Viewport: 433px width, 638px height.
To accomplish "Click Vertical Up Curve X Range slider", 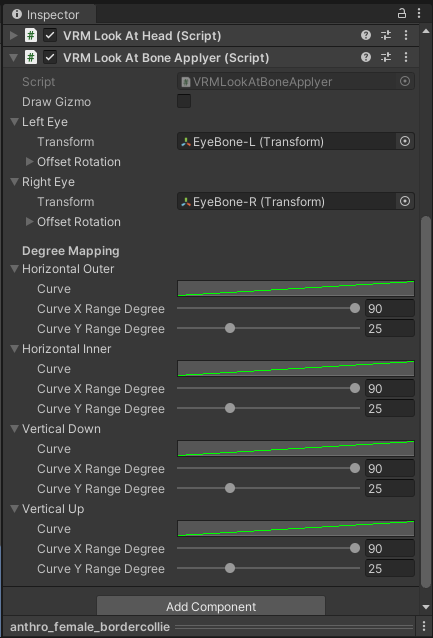I will [269, 548].
